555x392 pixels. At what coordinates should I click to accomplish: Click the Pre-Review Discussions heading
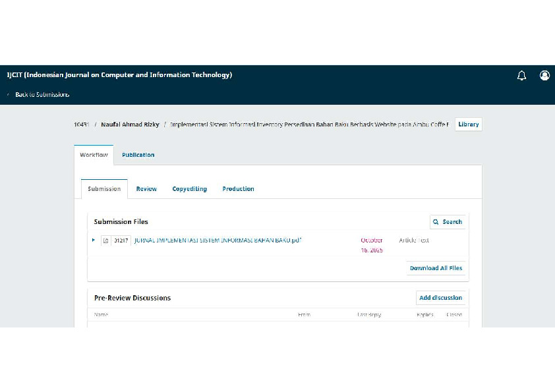[132, 298]
